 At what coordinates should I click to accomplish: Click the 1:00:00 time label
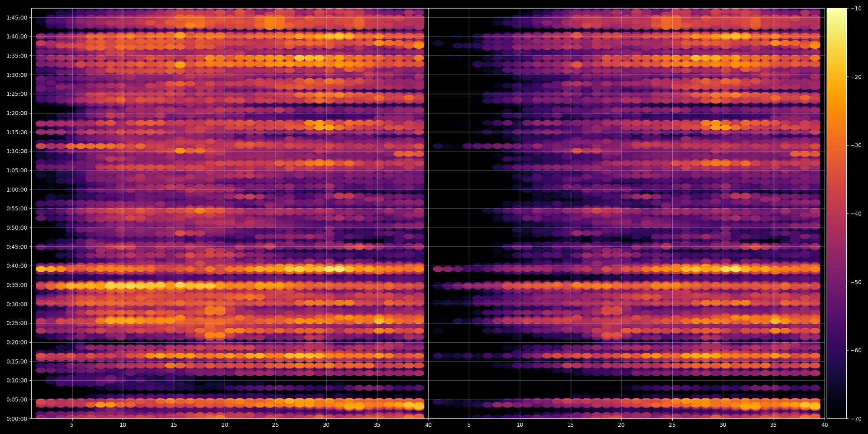point(17,189)
